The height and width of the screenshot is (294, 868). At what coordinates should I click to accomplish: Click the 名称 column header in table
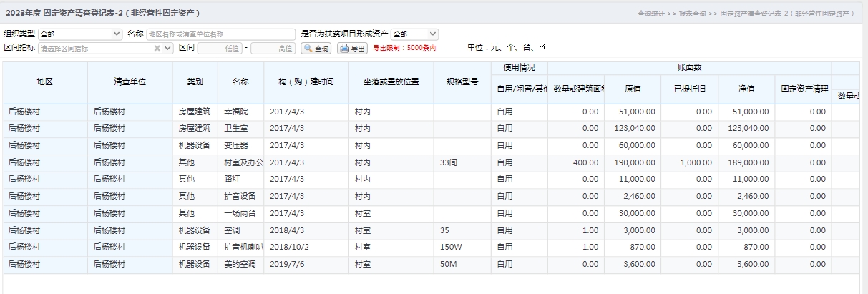pyautogui.click(x=240, y=82)
